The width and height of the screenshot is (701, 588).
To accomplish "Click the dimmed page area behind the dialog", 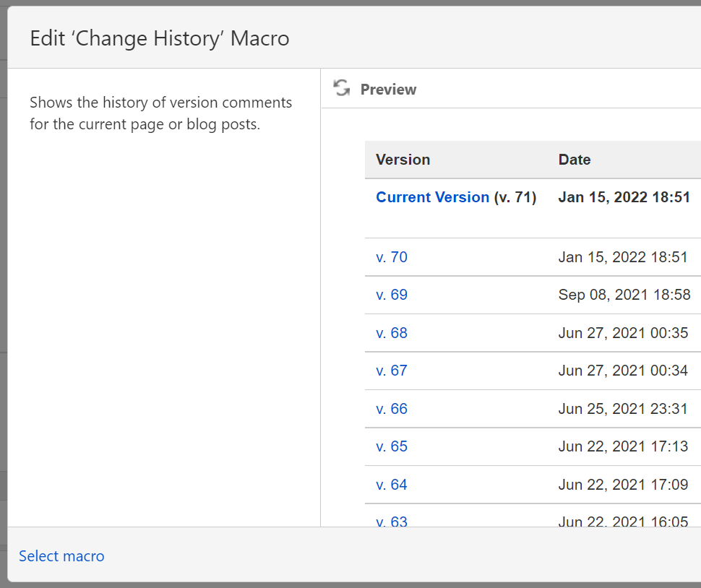I will click(x=4, y=289).
